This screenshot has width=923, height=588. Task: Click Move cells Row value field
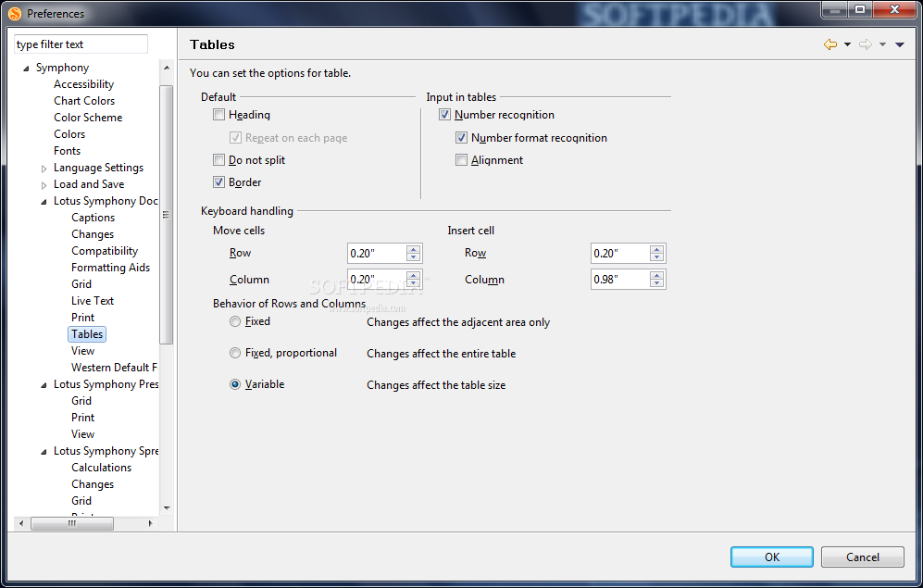click(377, 253)
